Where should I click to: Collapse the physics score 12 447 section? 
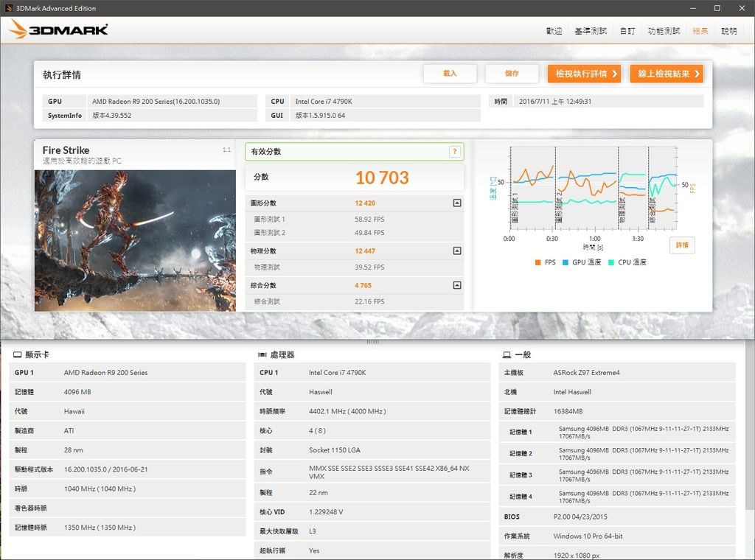coord(457,251)
